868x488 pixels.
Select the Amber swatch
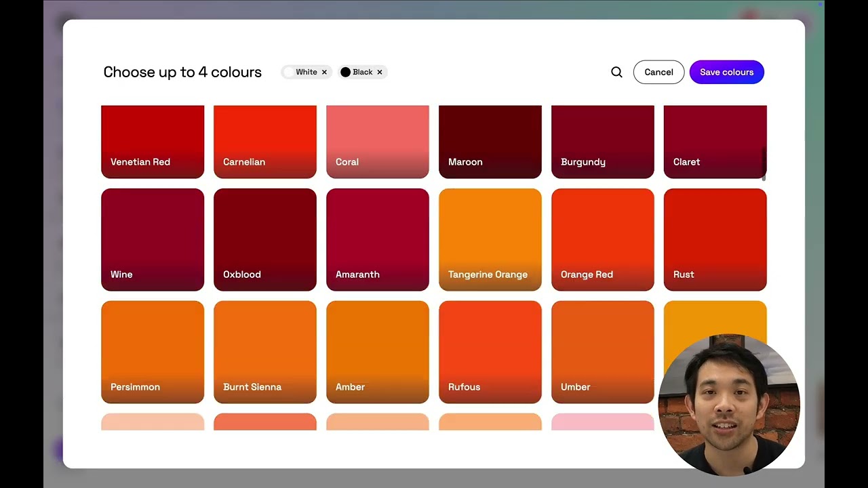click(378, 352)
